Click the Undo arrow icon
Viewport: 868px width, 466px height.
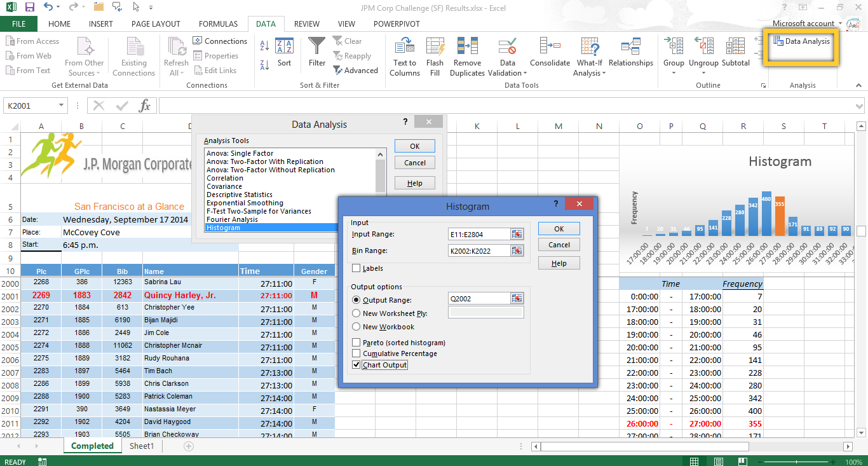click(x=49, y=8)
